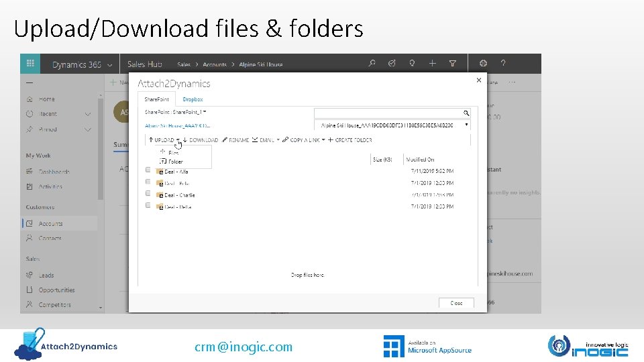Image resolution: width=644 pixels, height=362 pixels.
Task: Open the help question mark icon
Action: (503, 63)
